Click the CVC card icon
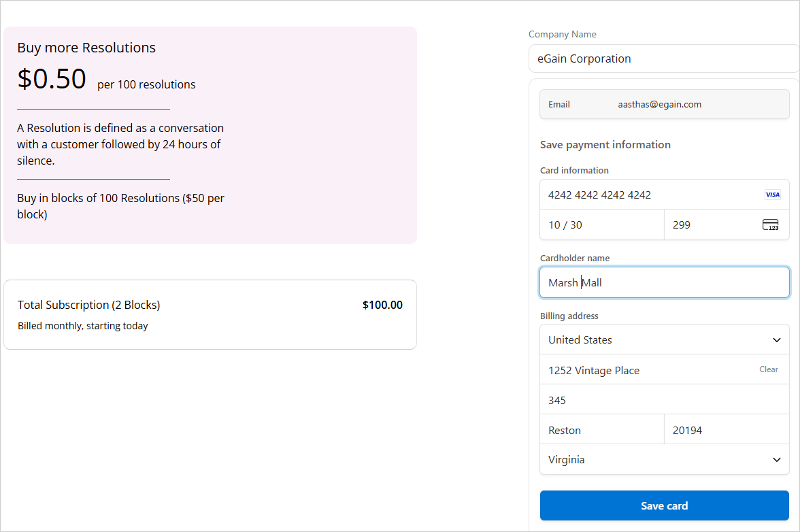 [770, 225]
